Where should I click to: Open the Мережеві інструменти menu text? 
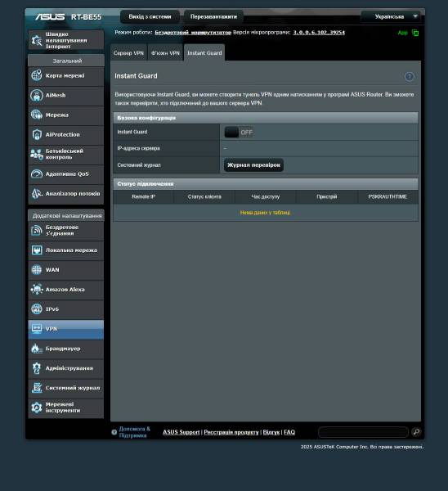[63, 408]
